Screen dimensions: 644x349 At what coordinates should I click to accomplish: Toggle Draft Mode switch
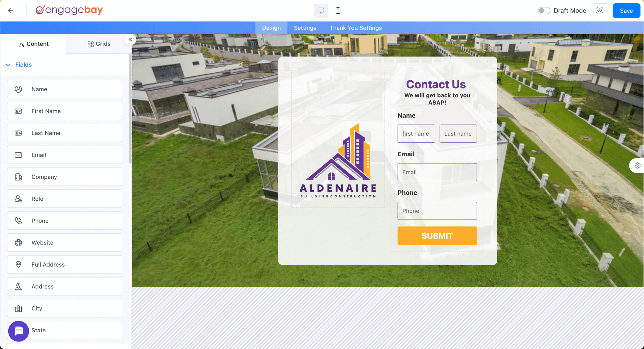point(544,11)
